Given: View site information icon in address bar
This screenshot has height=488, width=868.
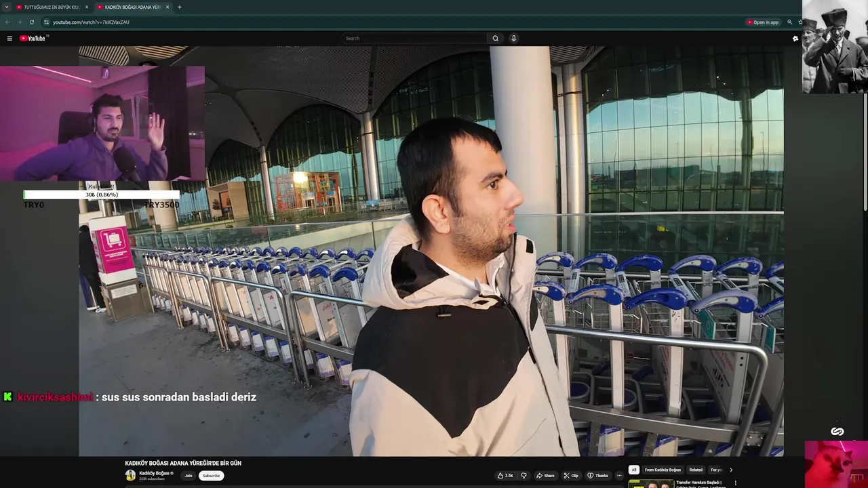Looking at the screenshot, I should click(x=46, y=22).
